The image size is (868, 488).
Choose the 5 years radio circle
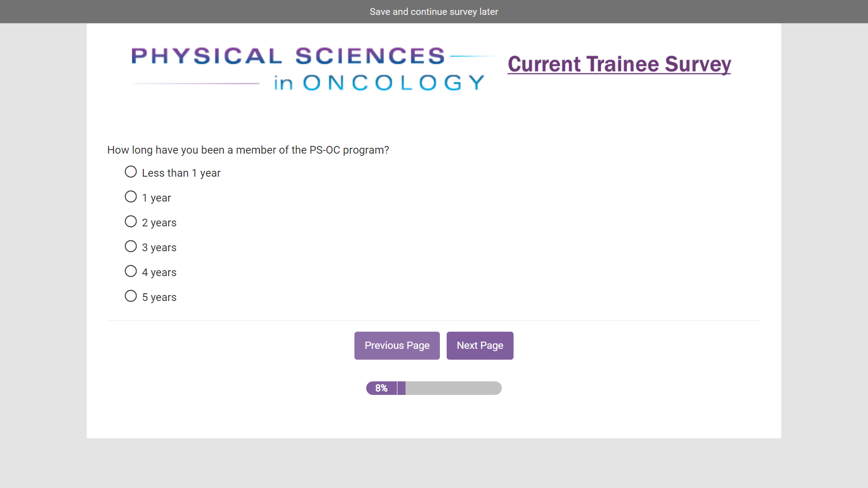pos(131,296)
